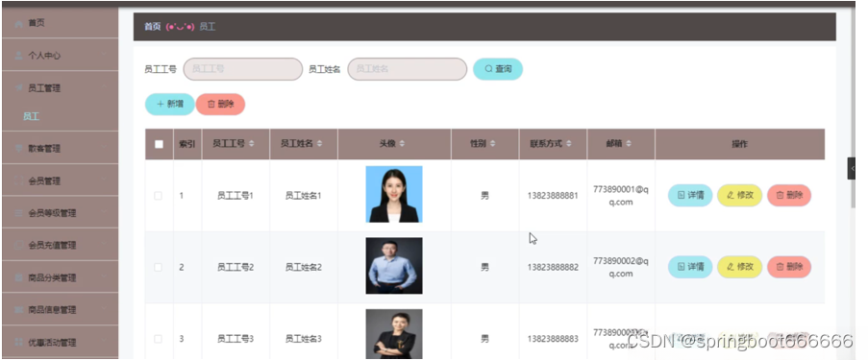The width and height of the screenshot is (868, 360).
Task: Select the 员工工号2 cell
Action: click(x=236, y=267)
